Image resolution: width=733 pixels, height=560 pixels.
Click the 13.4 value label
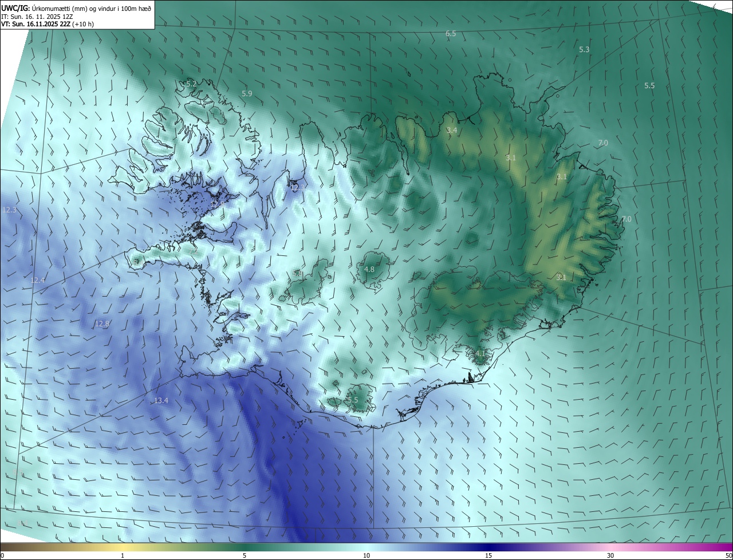click(x=161, y=400)
